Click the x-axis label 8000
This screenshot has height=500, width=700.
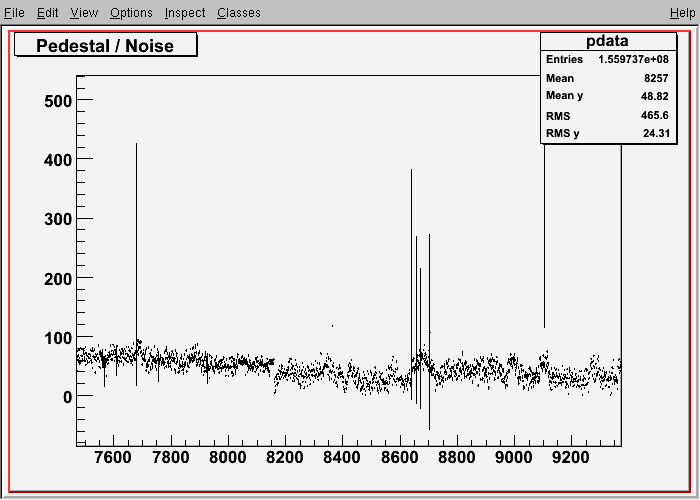pos(228,458)
